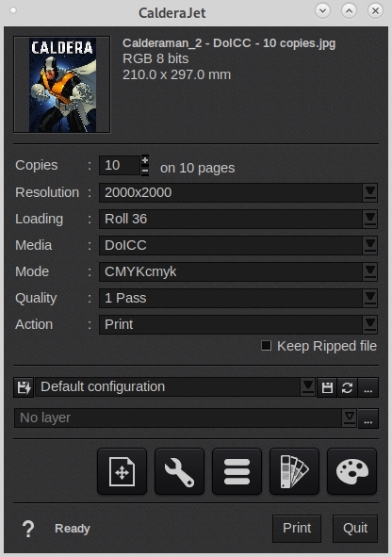Open layer options ellipsis button
The image size is (392, 557).
(x=368, y=418)
